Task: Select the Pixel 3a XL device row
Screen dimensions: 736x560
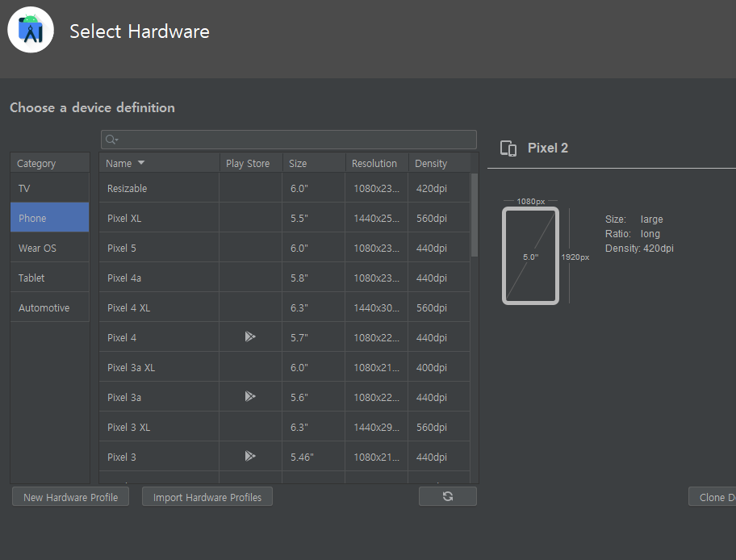Action: [x=284, y=367]
